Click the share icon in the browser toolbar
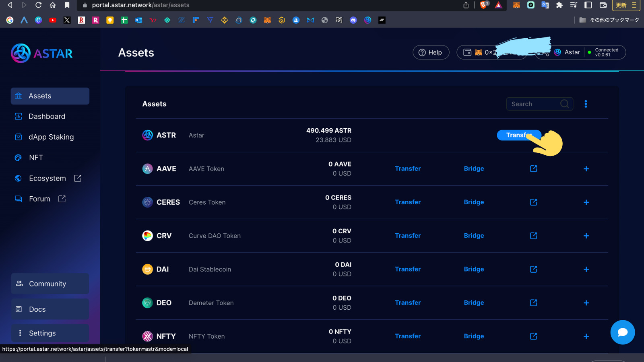644x362 pixels. coord(465,5)
